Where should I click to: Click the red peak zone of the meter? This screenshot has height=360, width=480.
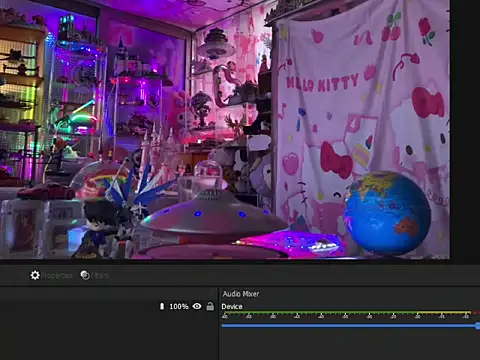(476, 313)
